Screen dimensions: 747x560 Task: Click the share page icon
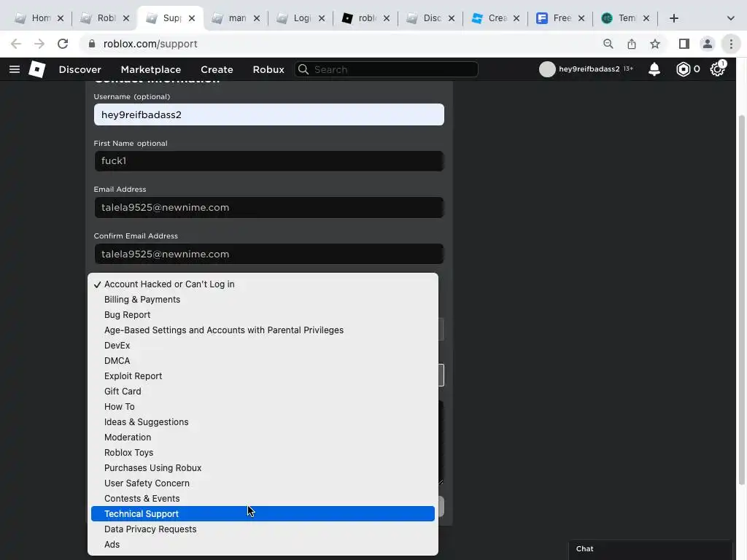[x=632, y=44]
